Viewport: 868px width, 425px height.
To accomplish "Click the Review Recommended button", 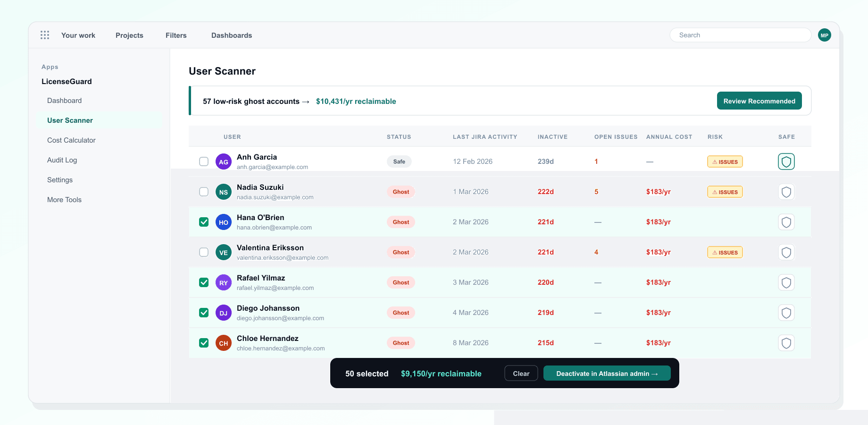I will 759,101.
